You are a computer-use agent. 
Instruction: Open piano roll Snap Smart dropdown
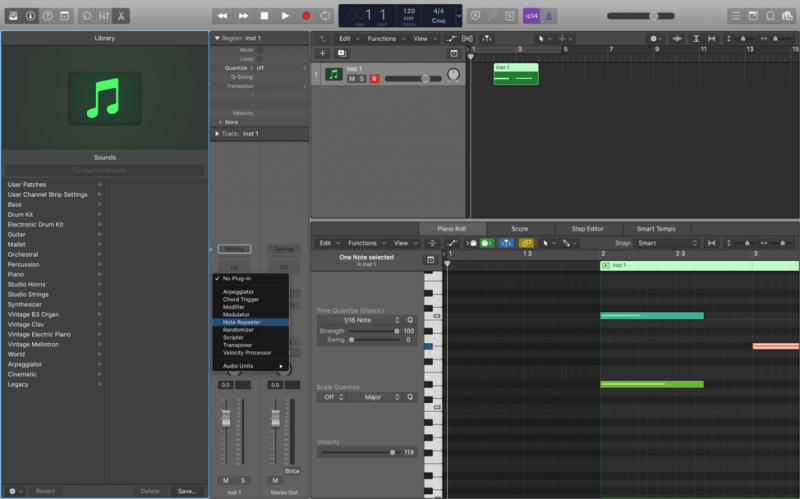click(667, 243)
